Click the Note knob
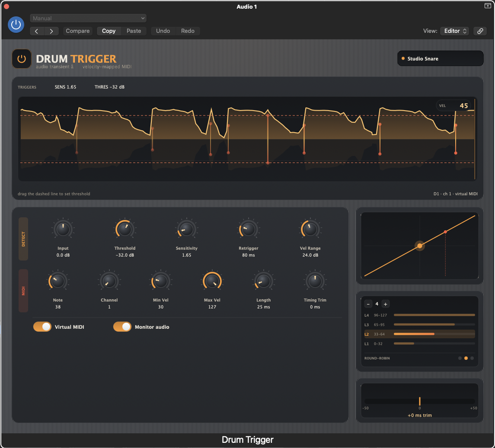 point(58,281)
